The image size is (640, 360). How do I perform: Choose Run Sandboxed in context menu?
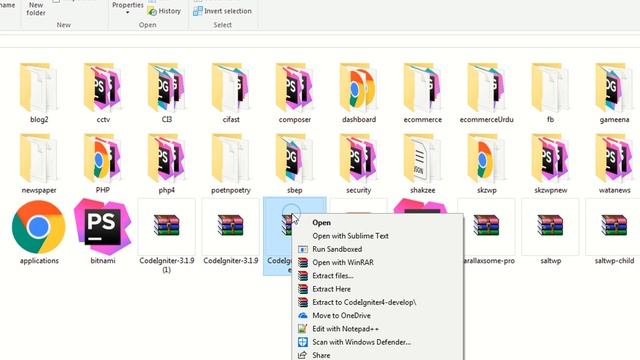(x=378, y=249)
